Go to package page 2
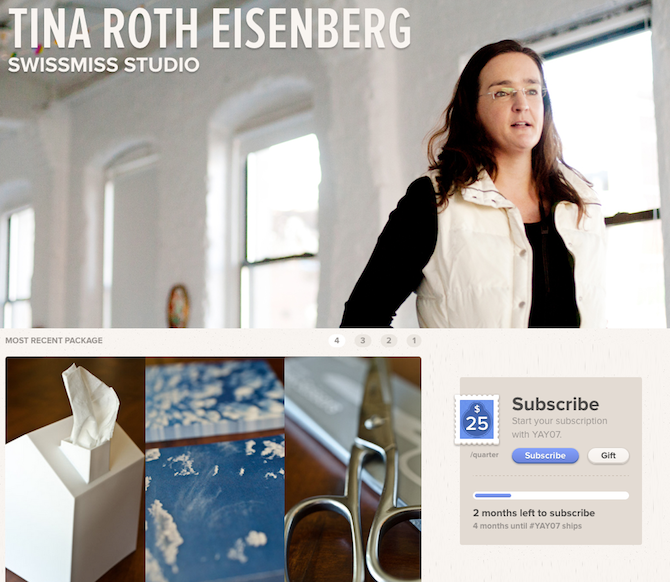 click(x=388, y=341)
